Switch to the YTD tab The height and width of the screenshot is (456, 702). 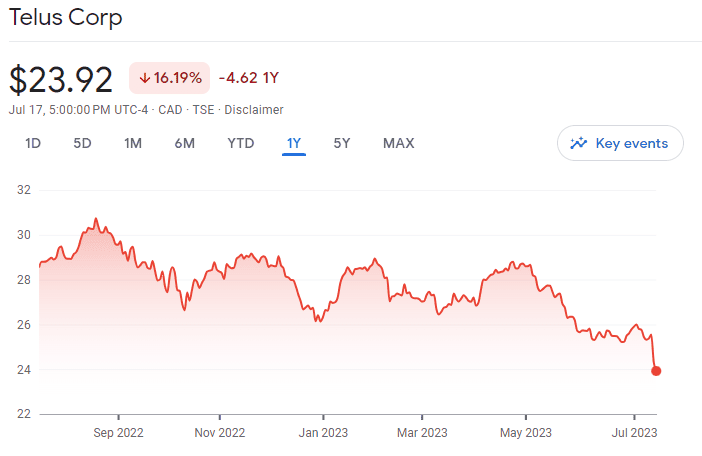(241, 143)
